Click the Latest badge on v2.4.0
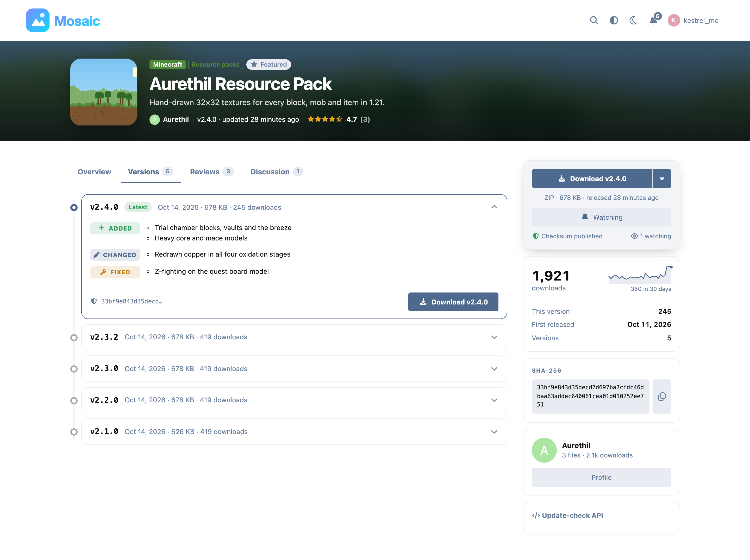750x560 pixels. [x=138, y=207]
